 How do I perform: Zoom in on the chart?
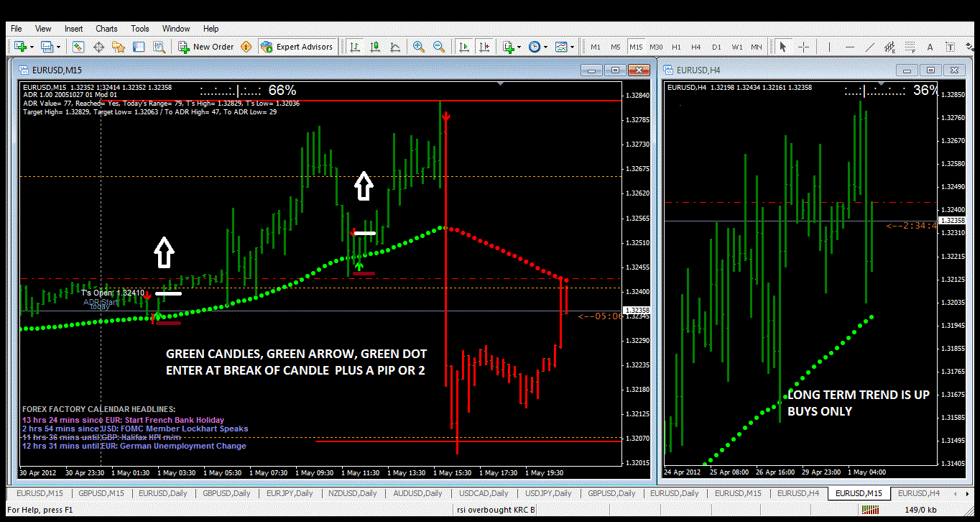[x=418, y=47]
